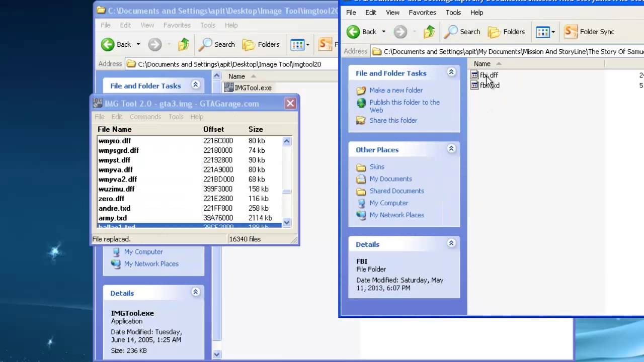Select wmysgrd.dff row in IMG Tool
The width and height of the screenshot is (644, 362).
coord(189,150)
